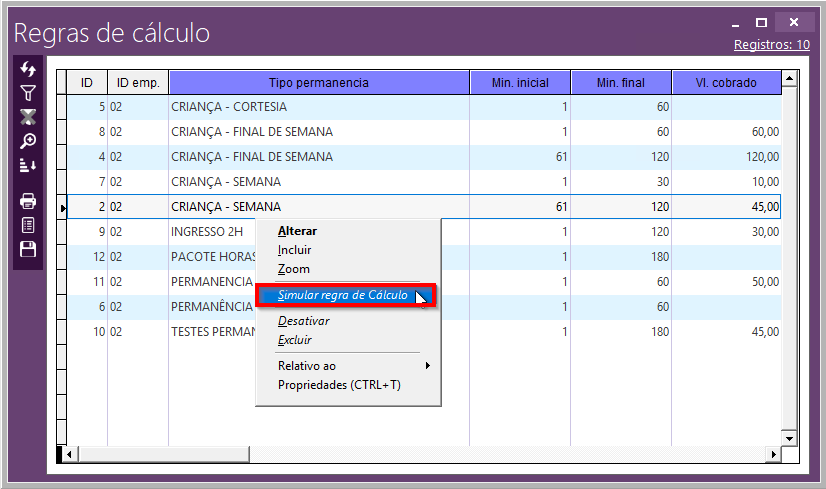Viewport: 826px width, 489px height.
Task: Click the printer icon
Action: click(28, 201)
